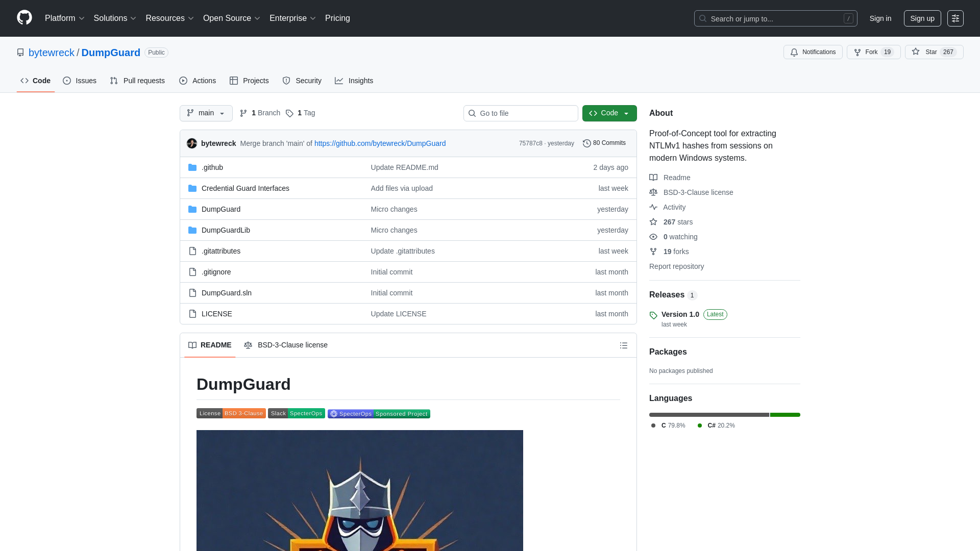Click the Sign up button
The width and height of the screenshot is (980, 551).
(922, 18)
